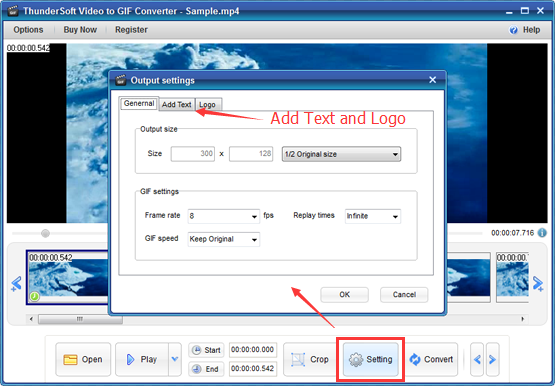The height and width of the screenshot is (386, 555).
Task: Click the Open file button
Action: coord(83,359)
